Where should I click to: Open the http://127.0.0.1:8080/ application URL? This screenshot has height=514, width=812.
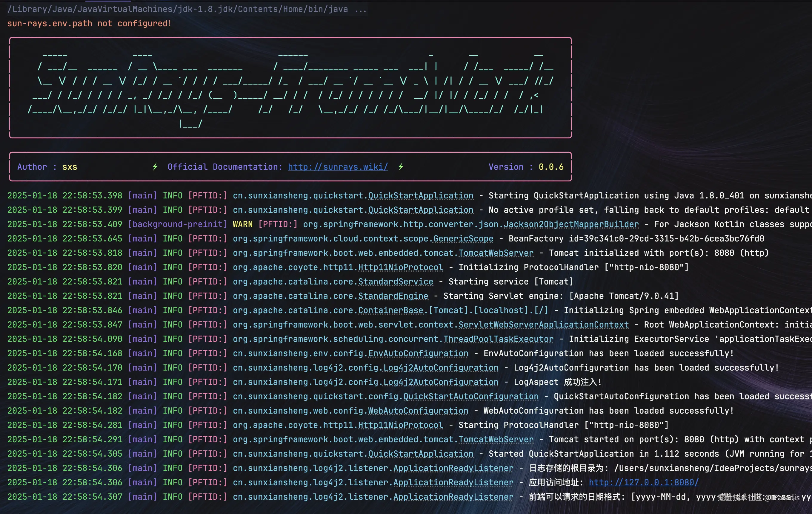tap(643, 482)
